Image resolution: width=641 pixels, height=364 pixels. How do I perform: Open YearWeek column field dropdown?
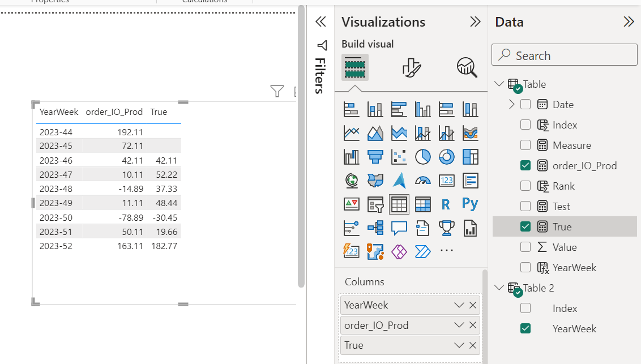[459, 305]
